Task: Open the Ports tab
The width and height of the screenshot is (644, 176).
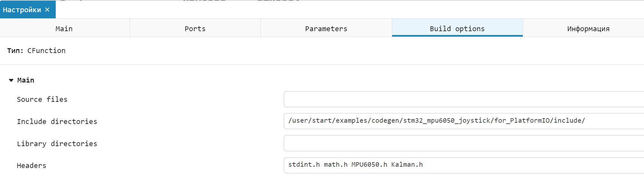Action: (195, 29)
